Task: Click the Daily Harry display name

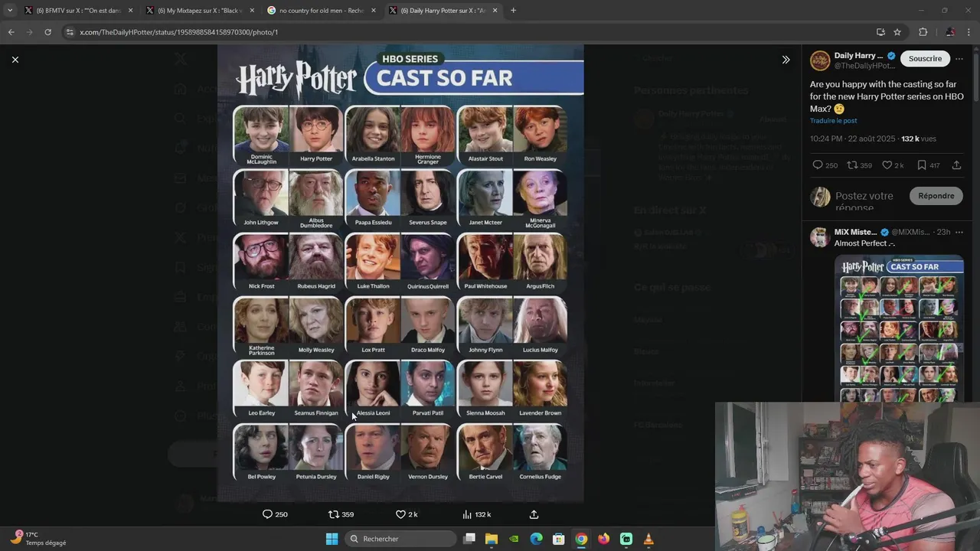Action: (858, 56)
